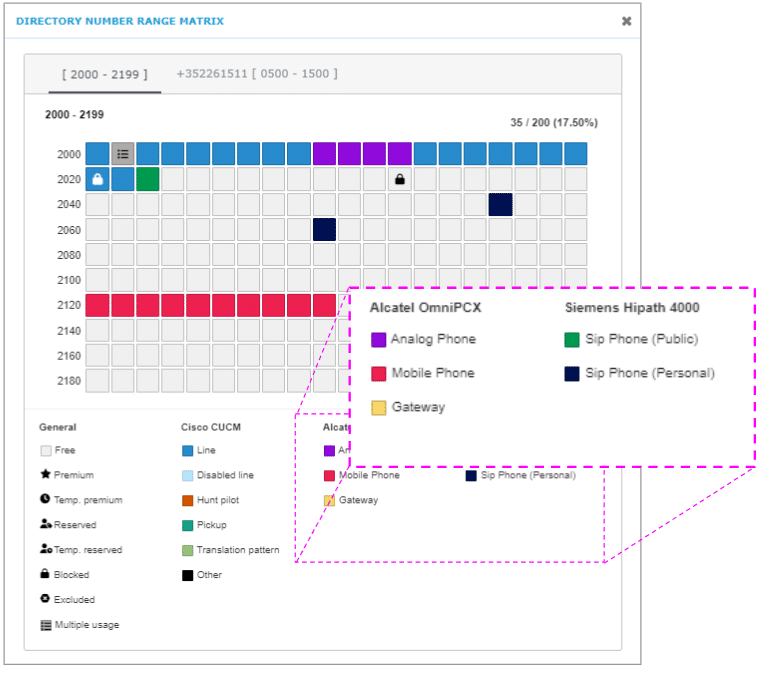The image size is (765, 673).
Task: Click the Premium star icon in the legend
Action: tap(45, 475)
